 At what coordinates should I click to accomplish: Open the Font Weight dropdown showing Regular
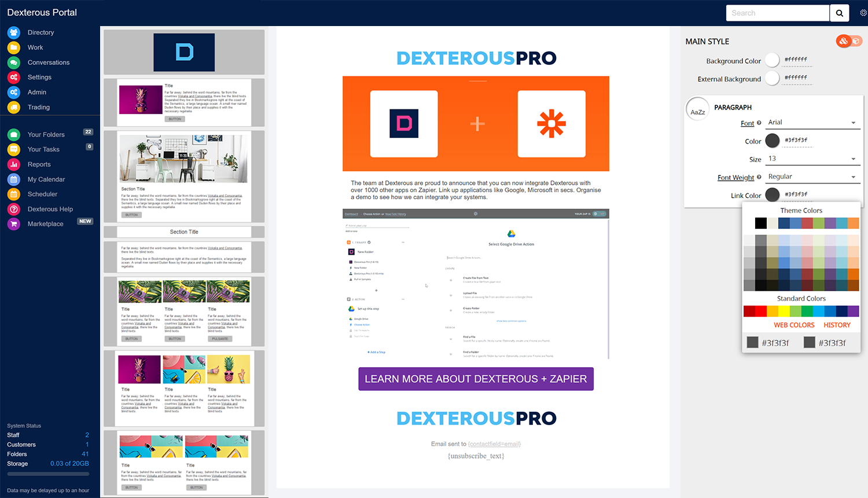click(812, 177)
